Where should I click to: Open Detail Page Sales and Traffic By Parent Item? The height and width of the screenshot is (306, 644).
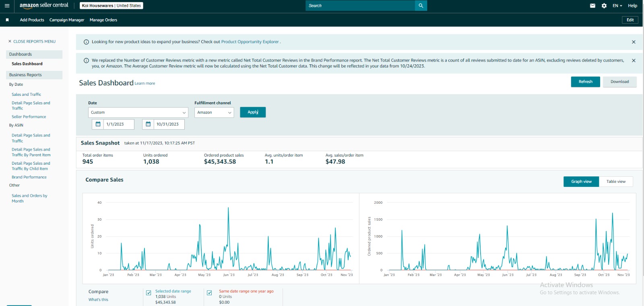click(x=31, y=152)
